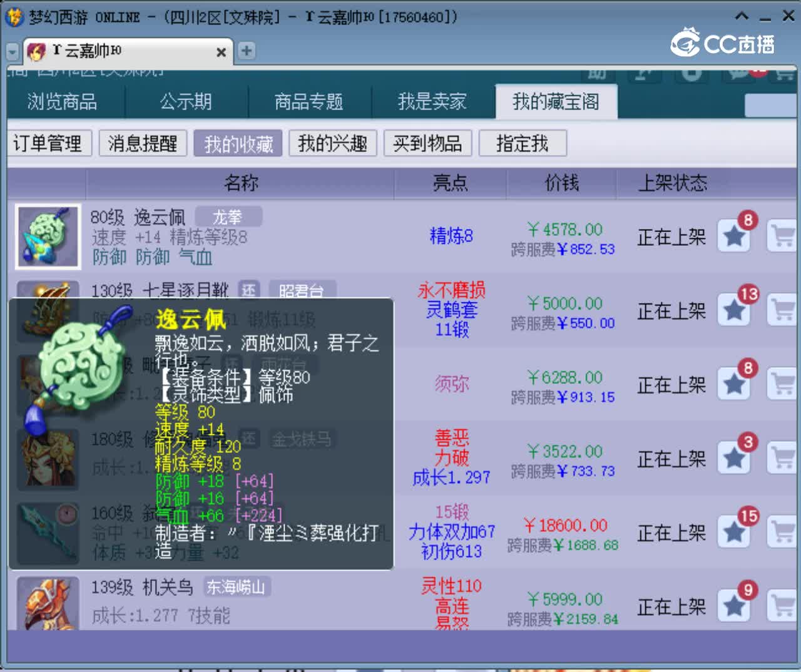Click the 昭君台 server tag
This screenshot has height=672, width=801.
pyautogui.click(x=302, y=290)
